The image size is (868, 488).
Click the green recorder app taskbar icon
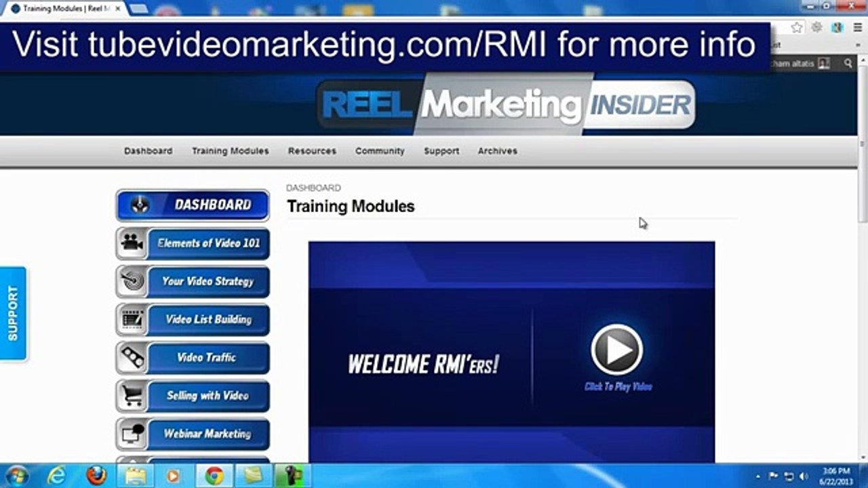point(294,476)
